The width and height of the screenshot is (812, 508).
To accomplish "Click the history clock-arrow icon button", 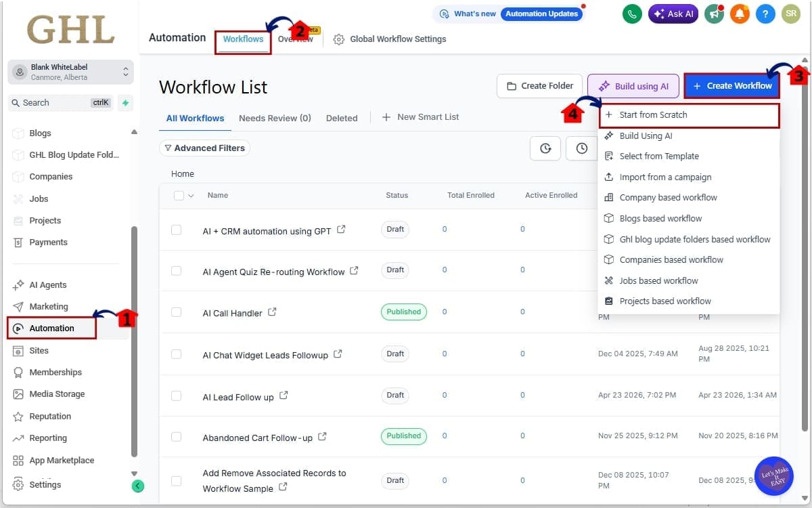I will [545, 148].
